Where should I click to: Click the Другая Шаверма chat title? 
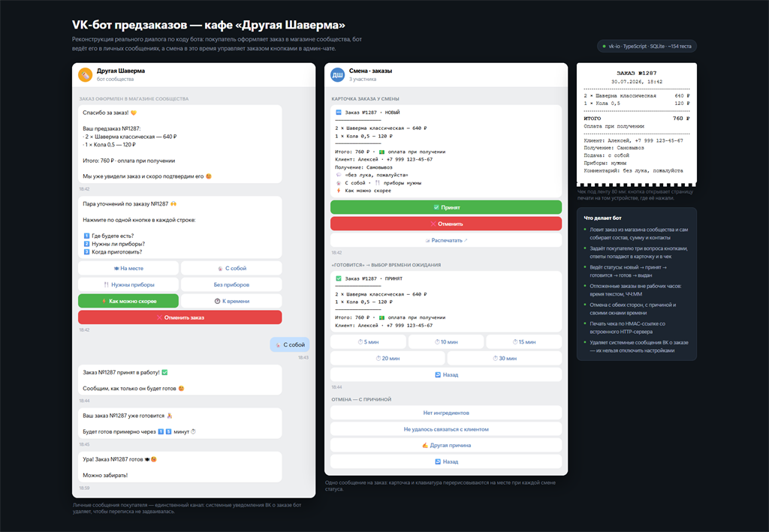tap(121, 71)
